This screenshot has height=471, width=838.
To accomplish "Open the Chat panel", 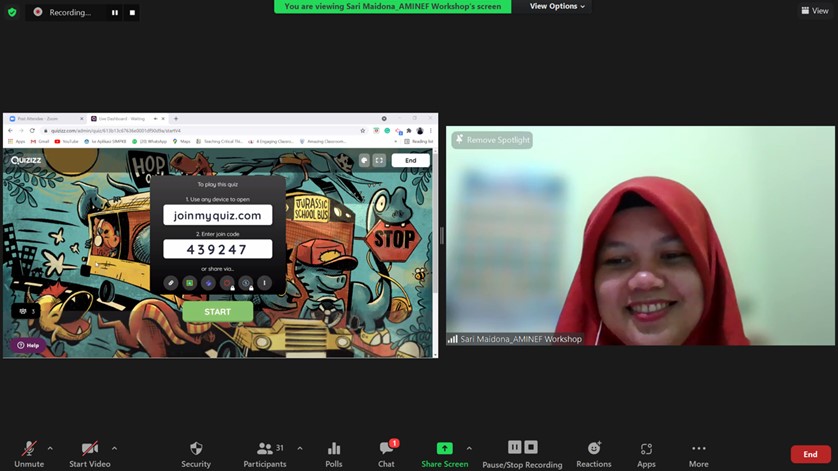I will (x=386, y=454).
